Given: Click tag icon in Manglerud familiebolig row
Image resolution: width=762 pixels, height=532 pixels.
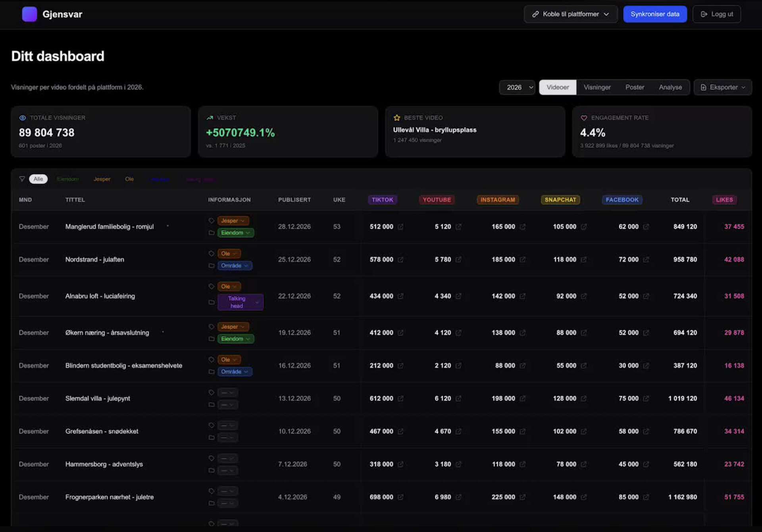Looking at the screenshot, I should click(211, 221).
